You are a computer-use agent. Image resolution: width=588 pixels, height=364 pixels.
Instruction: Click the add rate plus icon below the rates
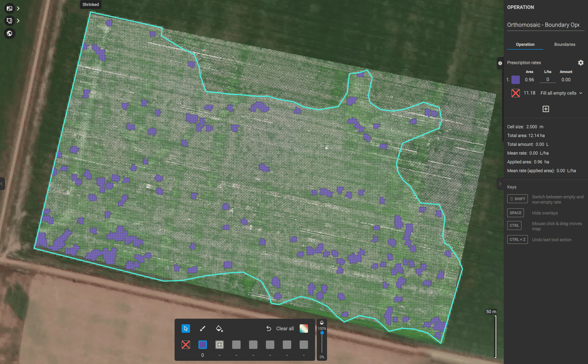[546, 109]
